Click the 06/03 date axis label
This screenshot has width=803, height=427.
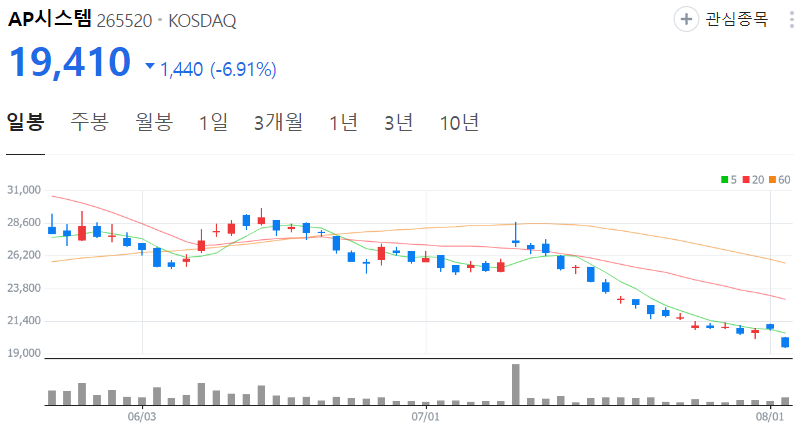(142, 417)
